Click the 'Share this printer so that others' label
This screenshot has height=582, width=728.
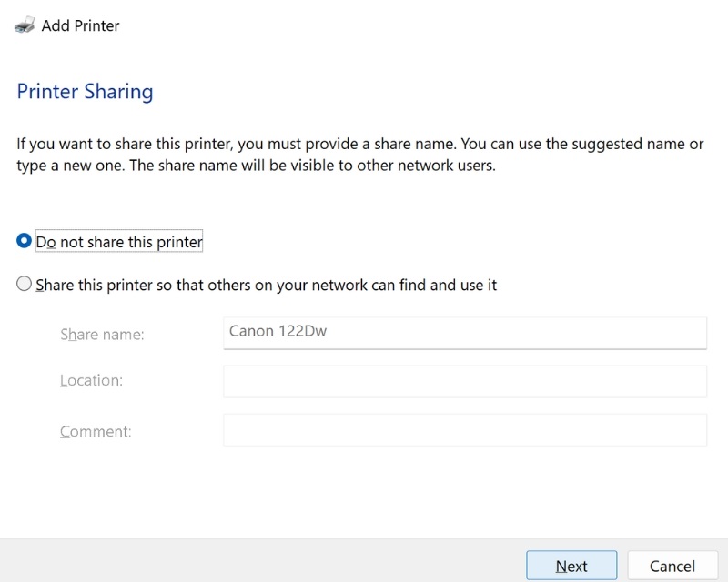point(266,285)
